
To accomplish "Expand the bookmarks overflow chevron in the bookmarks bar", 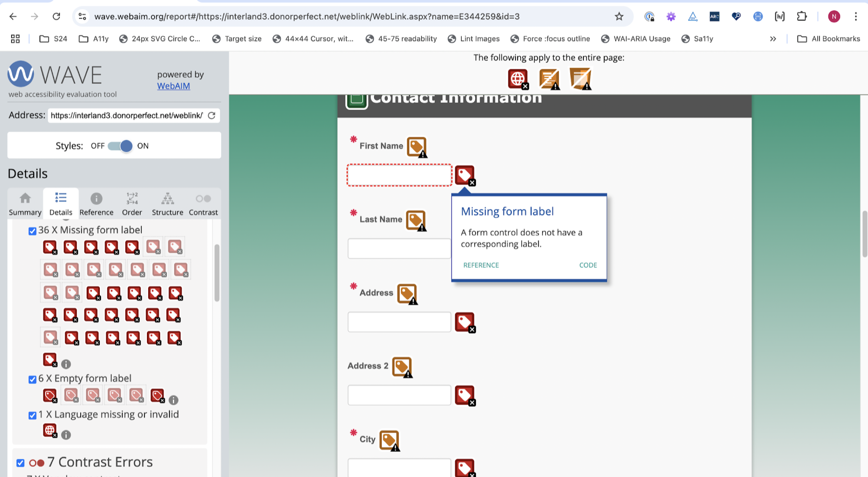I will tap(773, 38).
